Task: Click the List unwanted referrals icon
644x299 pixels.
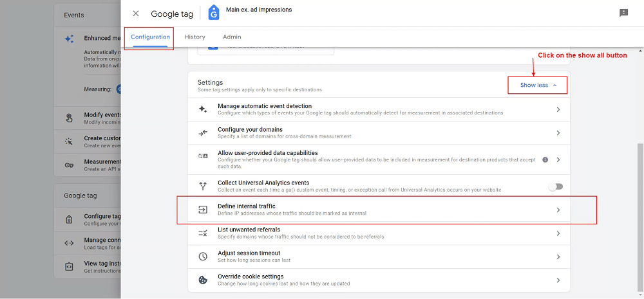Action: click(203, 233)
